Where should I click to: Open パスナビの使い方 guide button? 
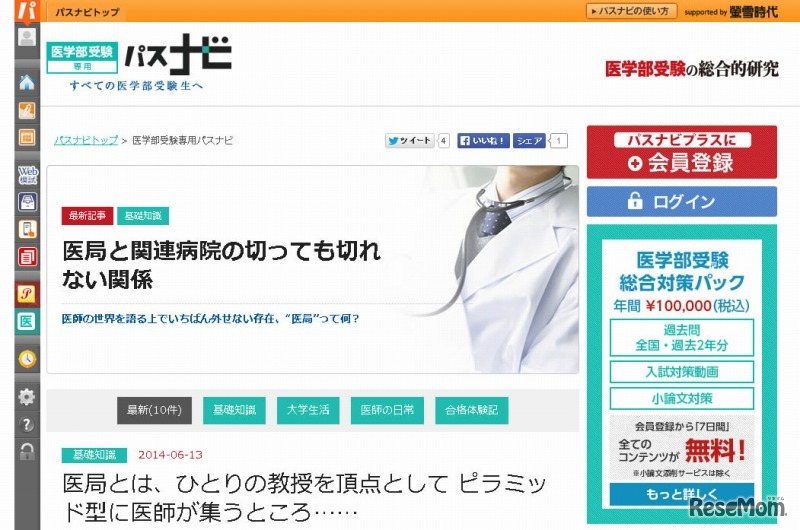click(631, 11)
